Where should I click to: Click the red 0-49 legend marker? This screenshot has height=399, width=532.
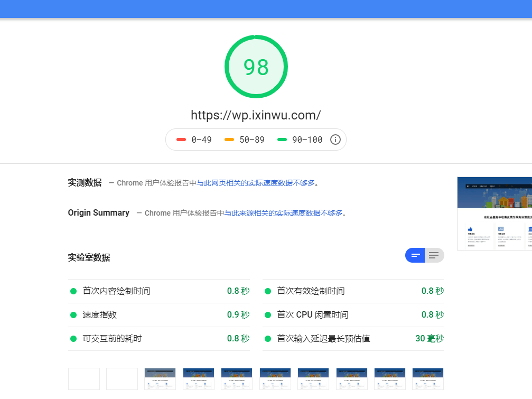click(x=181, y=140)
